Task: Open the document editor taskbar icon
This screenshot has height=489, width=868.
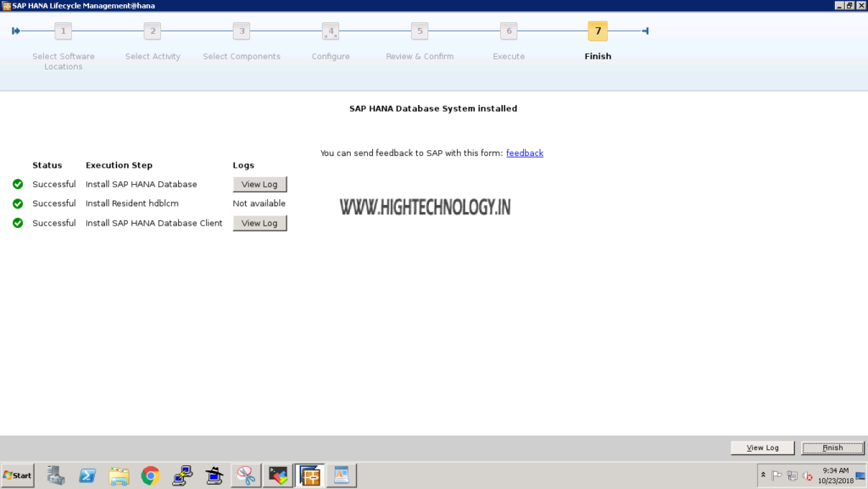Action: [x=342, y=475]
